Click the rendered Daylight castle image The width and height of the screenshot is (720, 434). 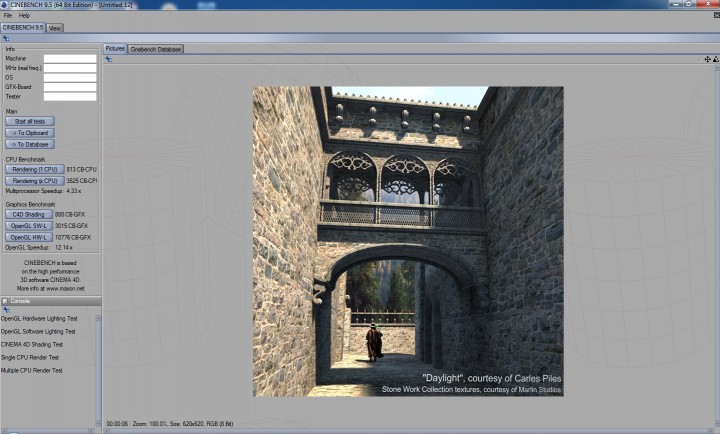(408, 242)
